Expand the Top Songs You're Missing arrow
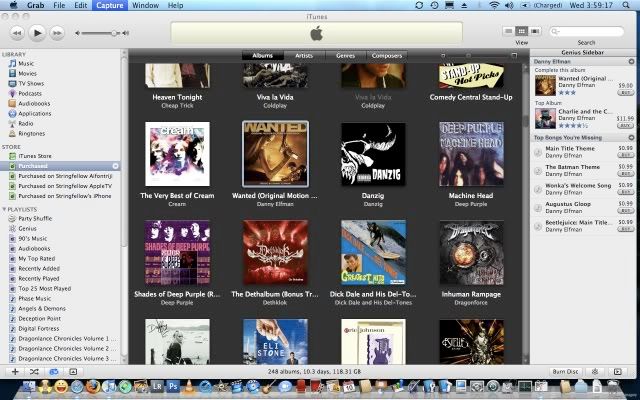The width and height of the screenshot is (640, 400). click(x=631, y=137)
